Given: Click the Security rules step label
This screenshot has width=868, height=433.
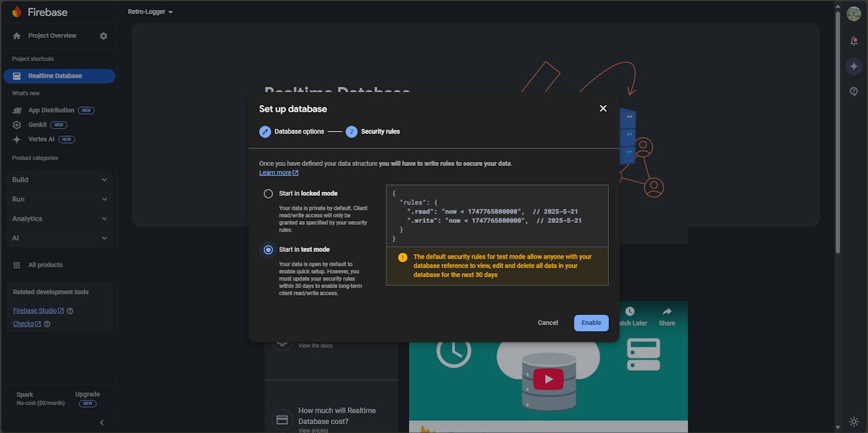Looking at the screenshot, I should click(x=380, y=131).
